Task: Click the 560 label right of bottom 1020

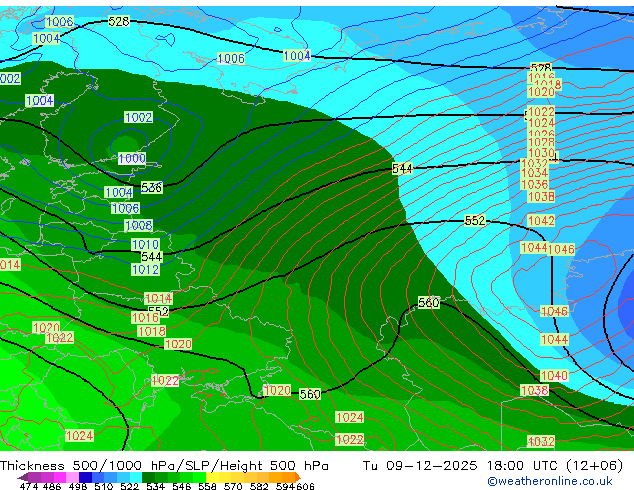Action: coord(310,394)
